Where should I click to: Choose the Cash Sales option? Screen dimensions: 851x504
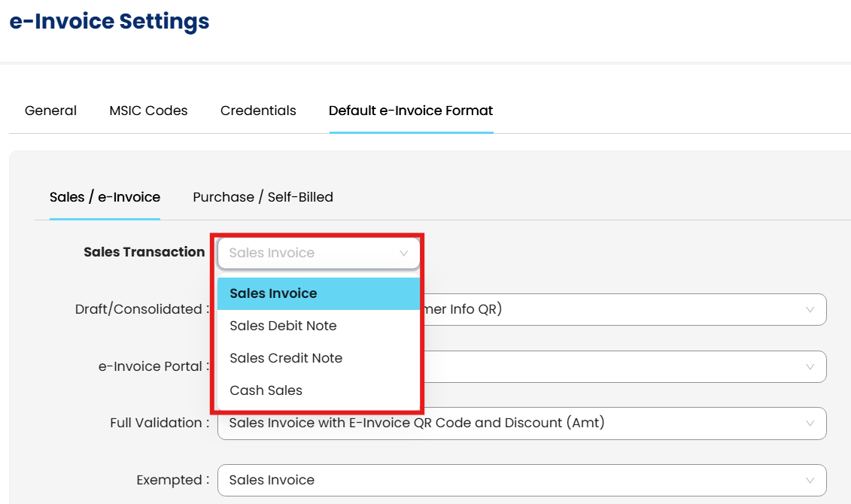click(x=266, y=390)
